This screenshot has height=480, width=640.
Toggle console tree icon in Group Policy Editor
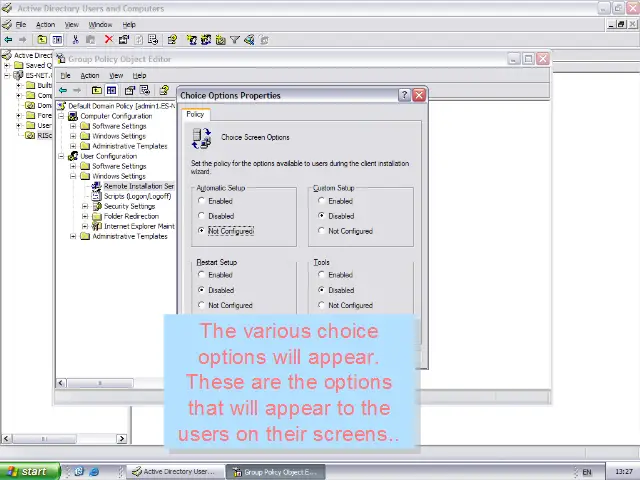pyautogui.click(x=112, y=90)
